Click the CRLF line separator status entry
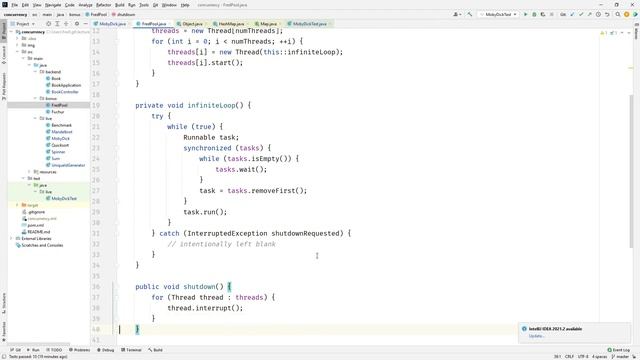This screenshot has height=360, width=640. click(569, 357)
